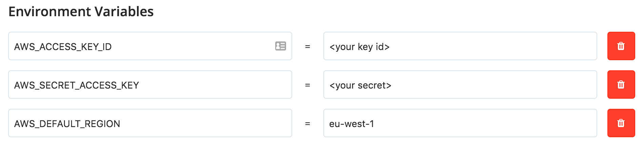Click the 'AWS_DEFAULT_REGION' text itself
The width and height of the screenshot is (644, 146).
click(x=67, y=124)
